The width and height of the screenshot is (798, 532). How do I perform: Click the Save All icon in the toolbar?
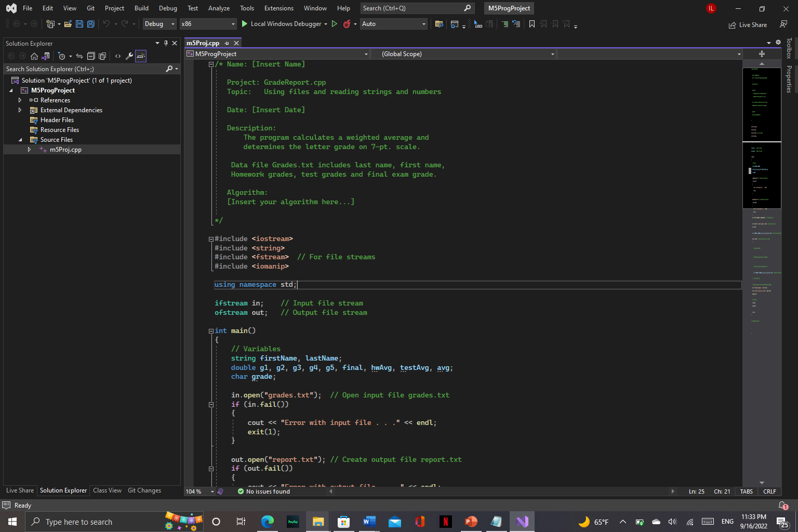(x=91, y=24)
